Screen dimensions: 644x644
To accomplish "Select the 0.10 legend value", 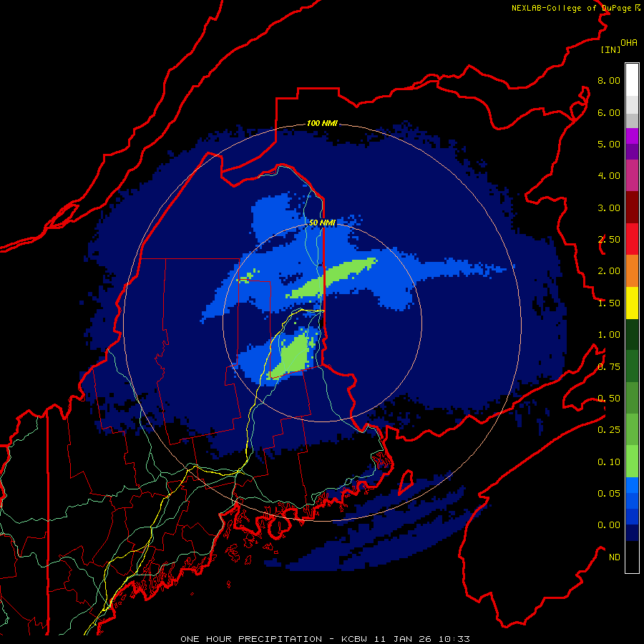I will point(609,462).
